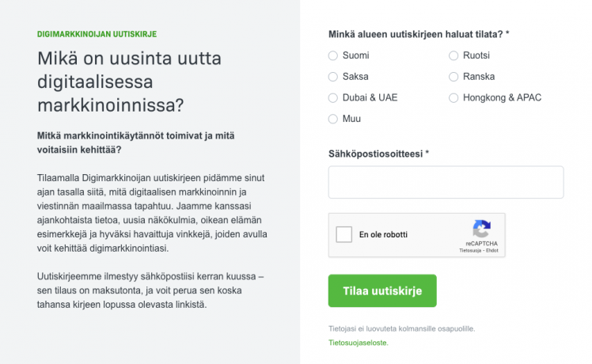This screenshot has height=364, width=592.
Task: Click the bold Mitkä markkinointikäytännöt subheading
Action: tap(135, 142)
